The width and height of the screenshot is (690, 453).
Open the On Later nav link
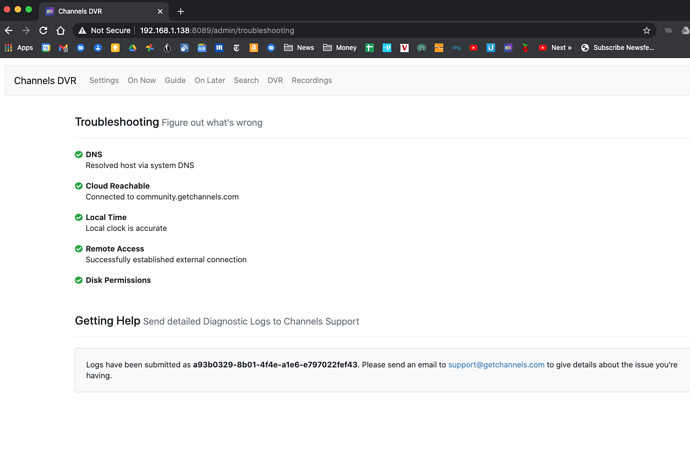click(x=210, y=80)
